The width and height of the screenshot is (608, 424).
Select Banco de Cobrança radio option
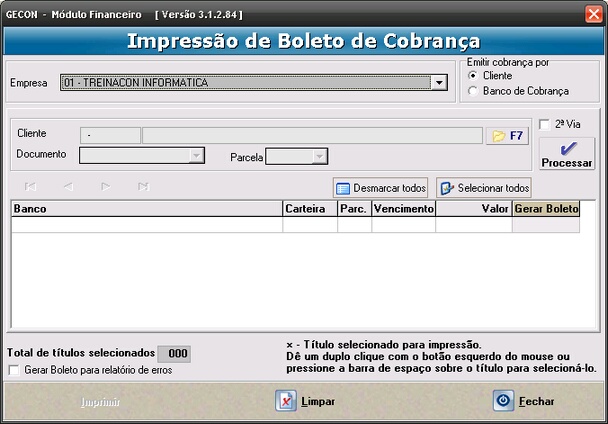coord(473,91)
